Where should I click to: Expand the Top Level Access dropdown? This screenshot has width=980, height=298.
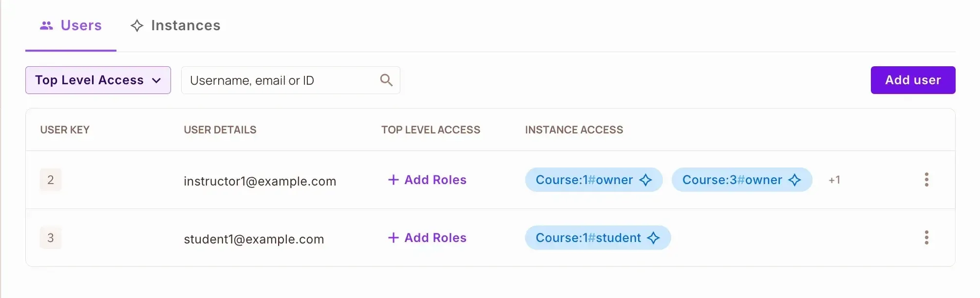coord(98,80)
